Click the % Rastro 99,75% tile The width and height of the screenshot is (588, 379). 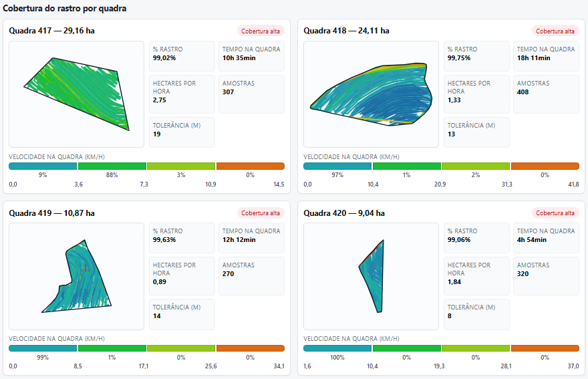pyautogui.click(x=476, y=56)
